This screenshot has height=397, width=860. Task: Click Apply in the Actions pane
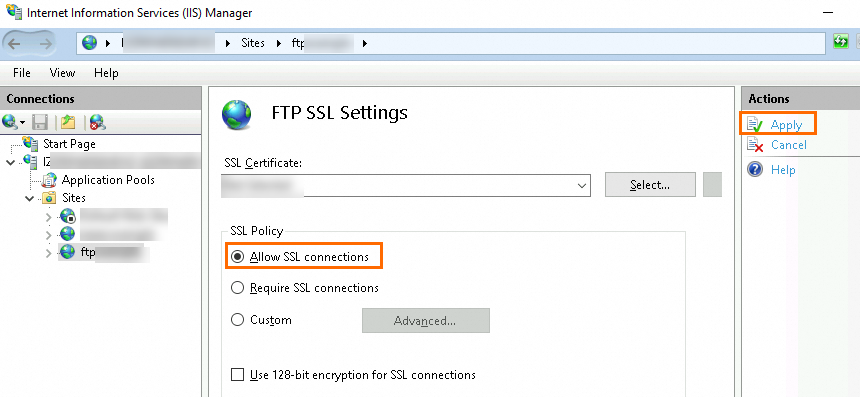[x=786, y=125]
